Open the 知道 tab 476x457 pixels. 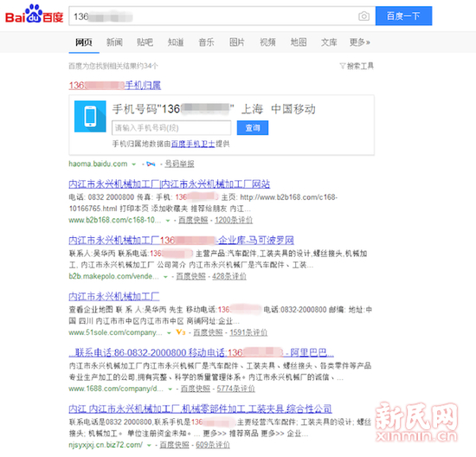coord(176,42)
